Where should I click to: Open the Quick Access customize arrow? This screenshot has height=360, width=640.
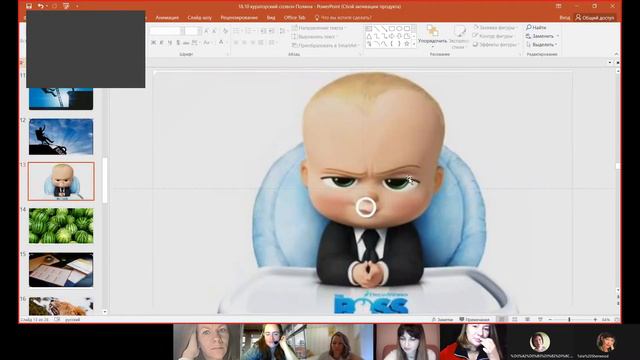click(77, 6)
